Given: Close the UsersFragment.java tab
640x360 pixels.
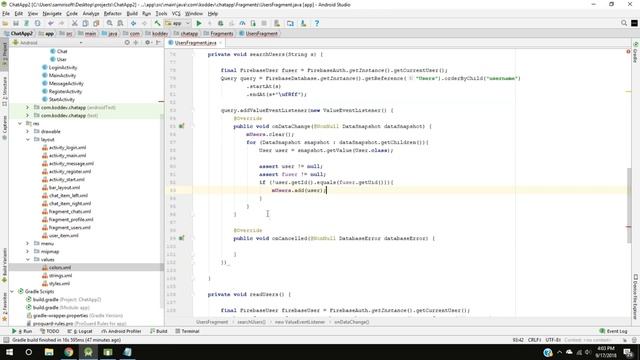Looking at the screenshot, I should 221,42.
